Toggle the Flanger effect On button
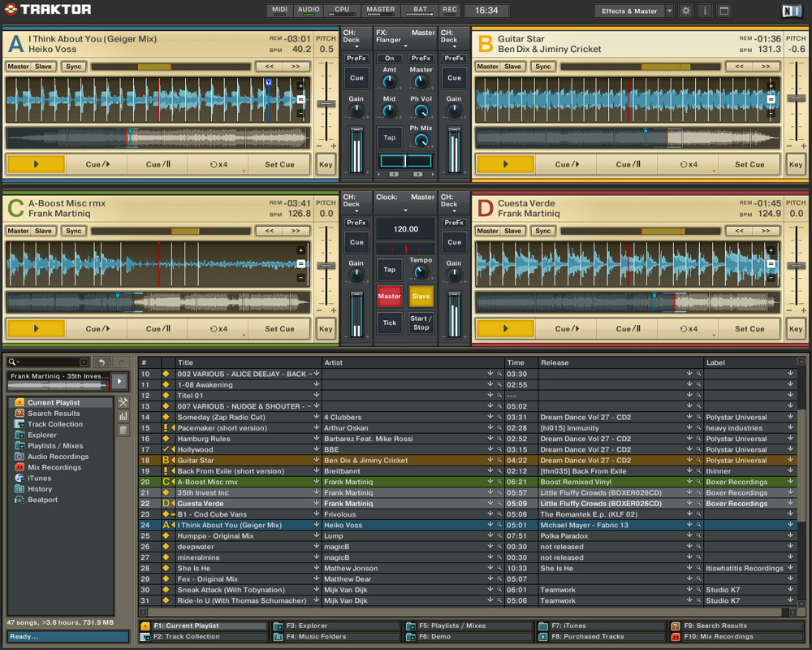This screenshot has height=650, width=812. pos(389,58)
